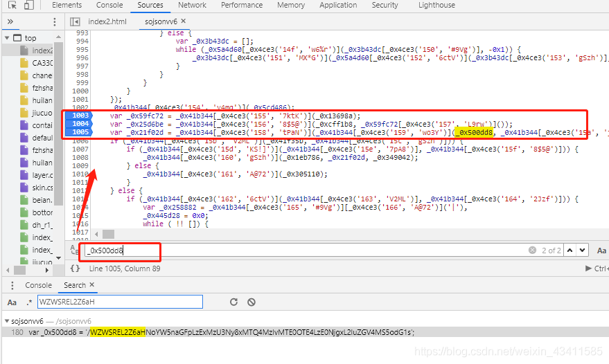Switch to the index2.html file tab
Image resolution: width=609 pixels, height=364 pixels.
click(x=107, y=21)
